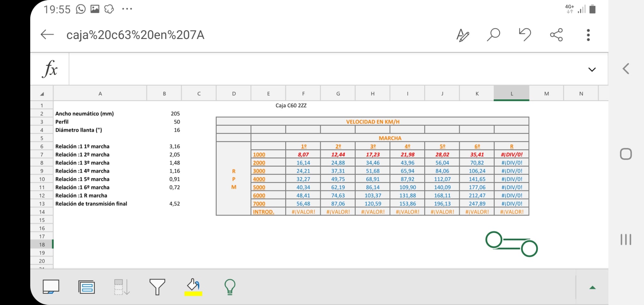Expand the formula bar chevron
Image resolution: width=644 pixels, height=305 pixels.
[592, 69]
